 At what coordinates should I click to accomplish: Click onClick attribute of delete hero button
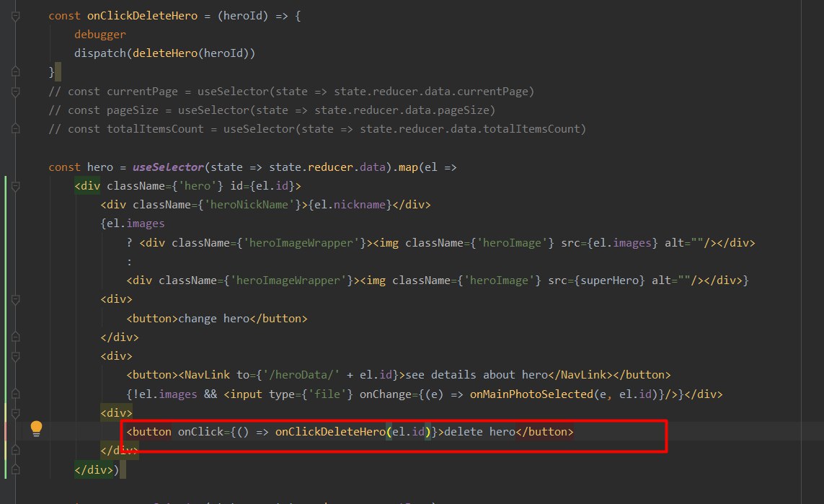(x=200, y=432)
